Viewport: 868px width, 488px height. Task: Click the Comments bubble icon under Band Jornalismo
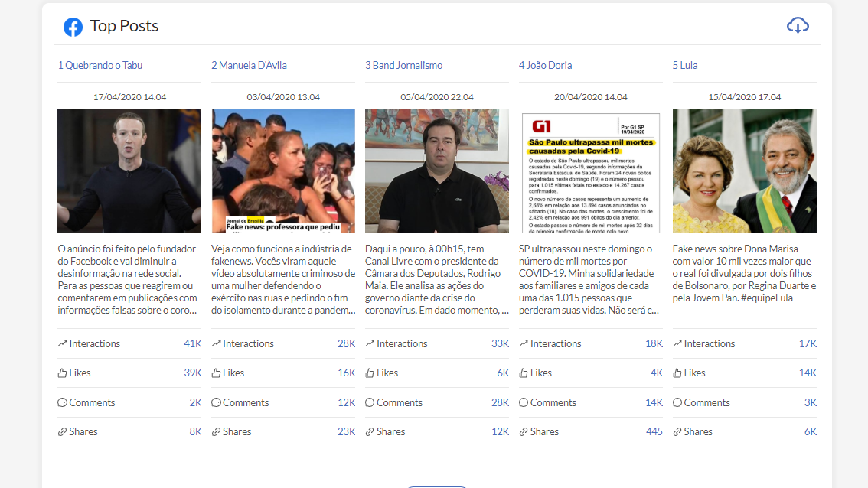click(x=370, y=402)
